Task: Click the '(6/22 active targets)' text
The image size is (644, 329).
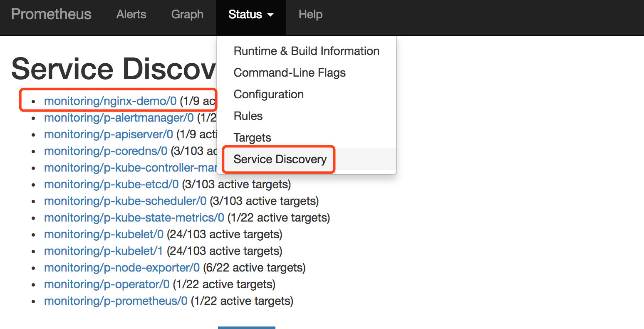Action: (x=255, y=268)
